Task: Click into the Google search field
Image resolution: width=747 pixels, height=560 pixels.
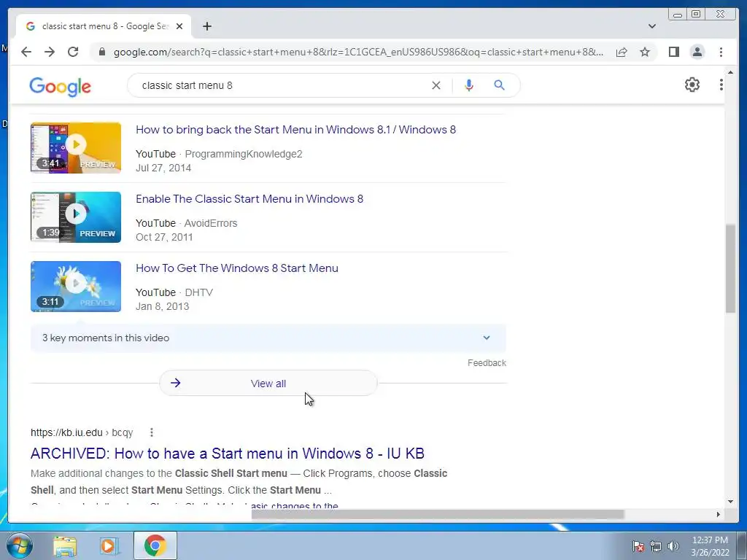Action: pyautogui.click(x=281, y=85)
